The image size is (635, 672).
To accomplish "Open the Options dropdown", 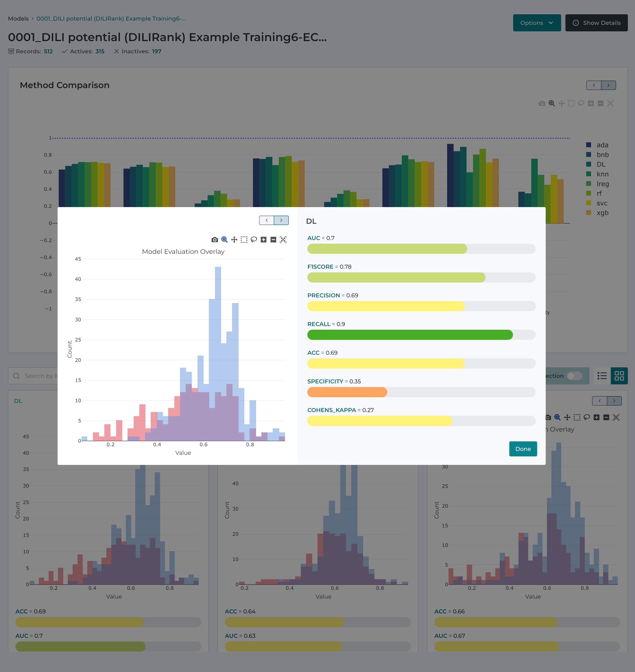I will (537, 23).
